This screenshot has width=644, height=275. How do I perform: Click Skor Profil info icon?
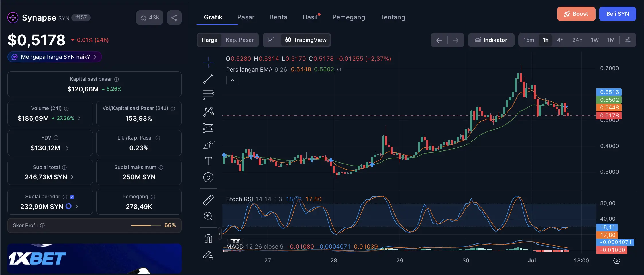(x=42, y=225)
